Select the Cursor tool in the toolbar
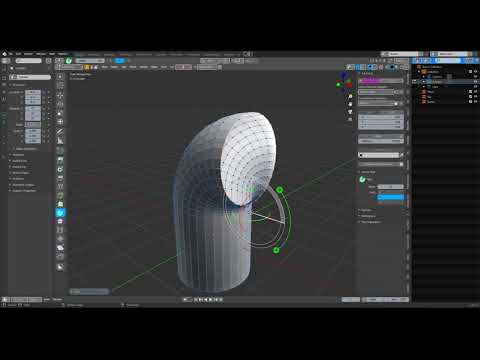 (60, 86)
